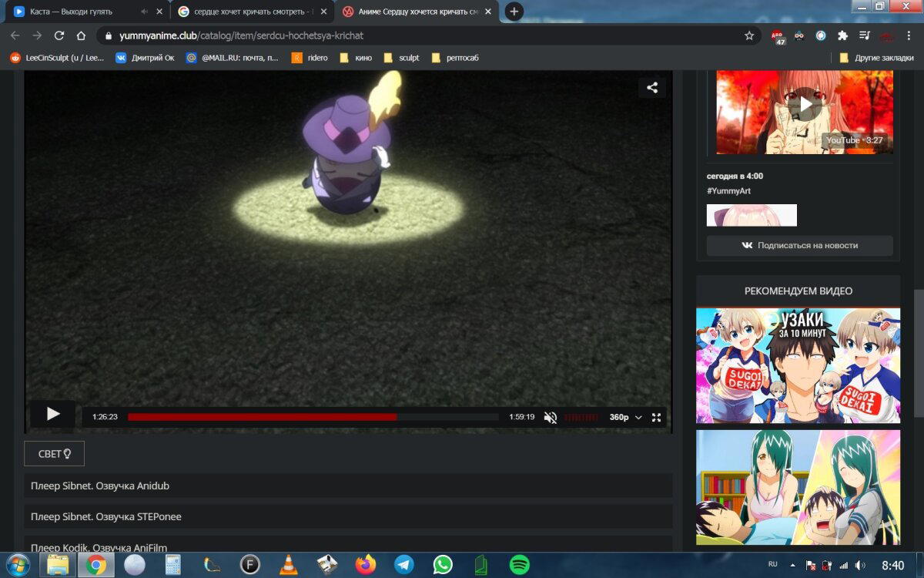This screenshot has height=578, width=924.
Task: Open the LeeCinSculpt Reddit bookmark
Action: pos(56,58)
